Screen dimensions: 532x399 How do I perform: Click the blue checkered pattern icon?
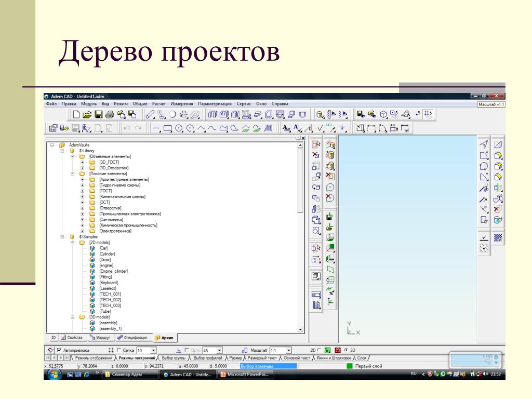coord(498,237)
